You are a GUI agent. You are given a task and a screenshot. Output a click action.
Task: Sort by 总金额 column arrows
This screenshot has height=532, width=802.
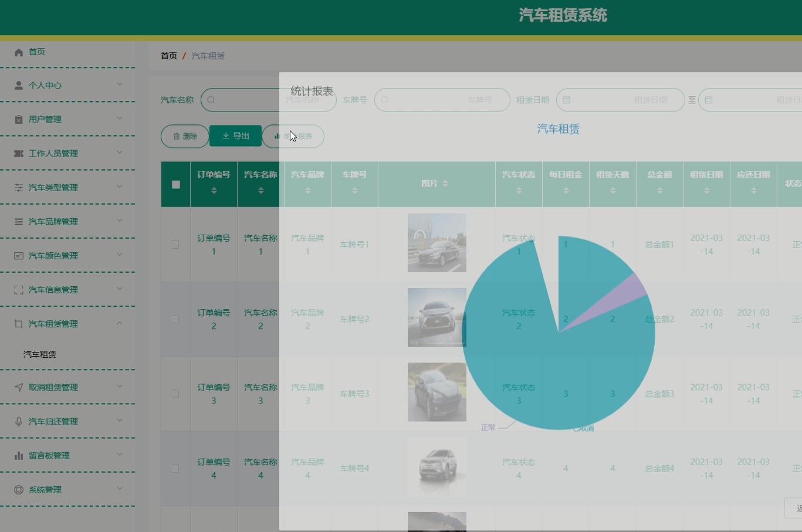(660, 191)
